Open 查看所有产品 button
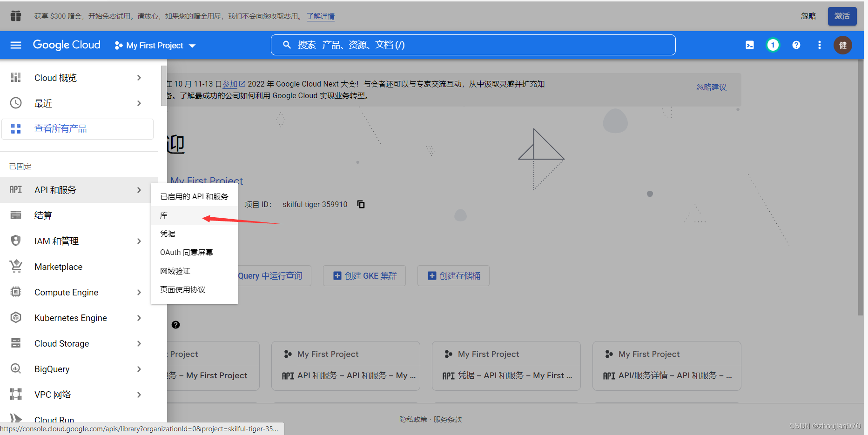 [77, 129]
